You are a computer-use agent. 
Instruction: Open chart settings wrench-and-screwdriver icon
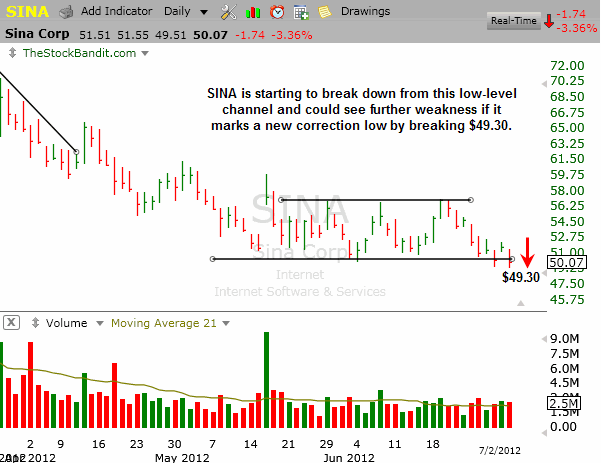(228, 12)
